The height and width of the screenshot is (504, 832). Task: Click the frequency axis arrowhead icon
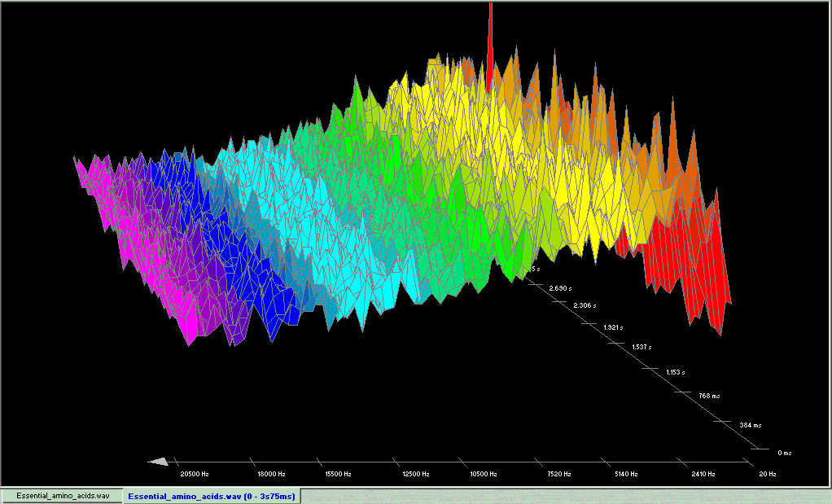point(159,462)
